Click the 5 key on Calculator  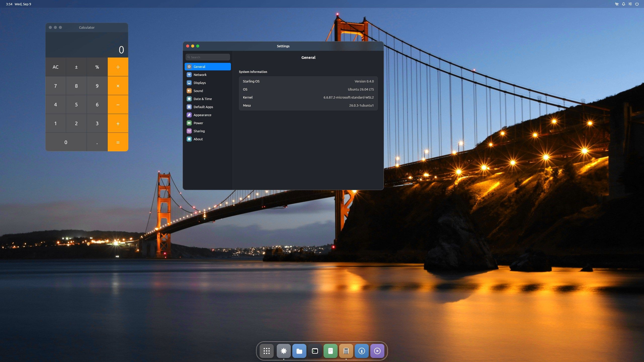pos(76,105)
